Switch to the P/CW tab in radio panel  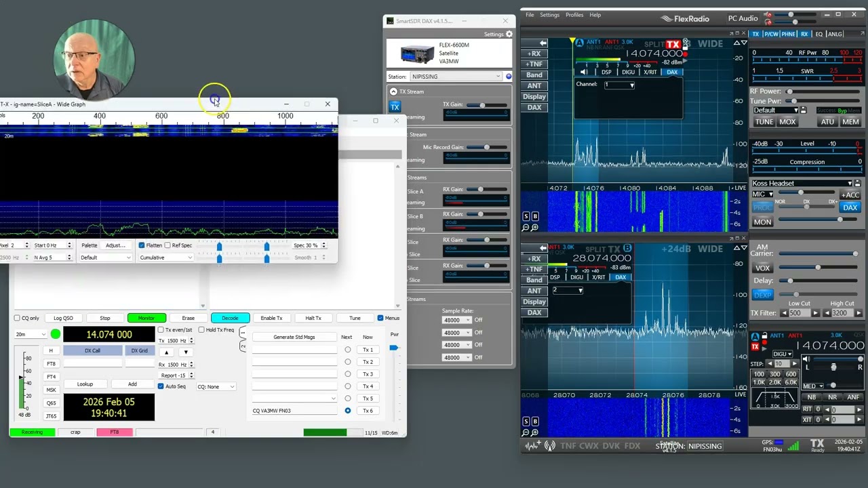(771, 34)
